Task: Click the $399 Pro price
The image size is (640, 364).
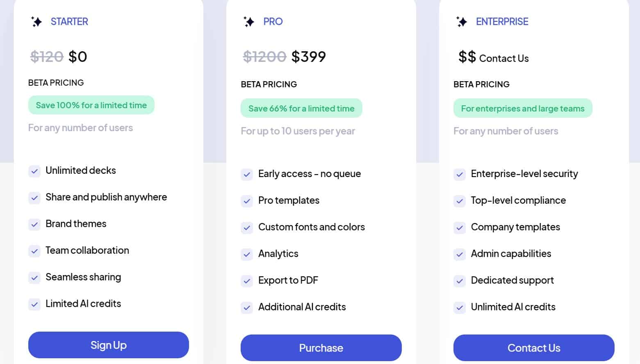Action: 308,56
